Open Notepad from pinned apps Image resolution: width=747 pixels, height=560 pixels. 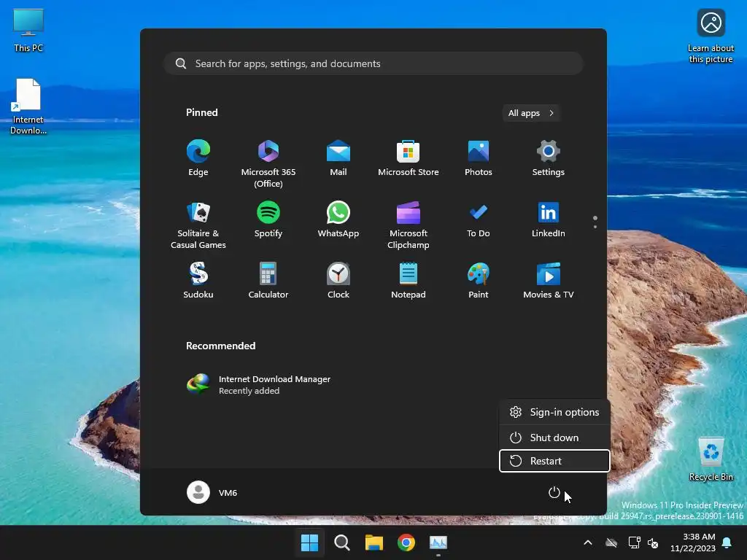[409, 281]
